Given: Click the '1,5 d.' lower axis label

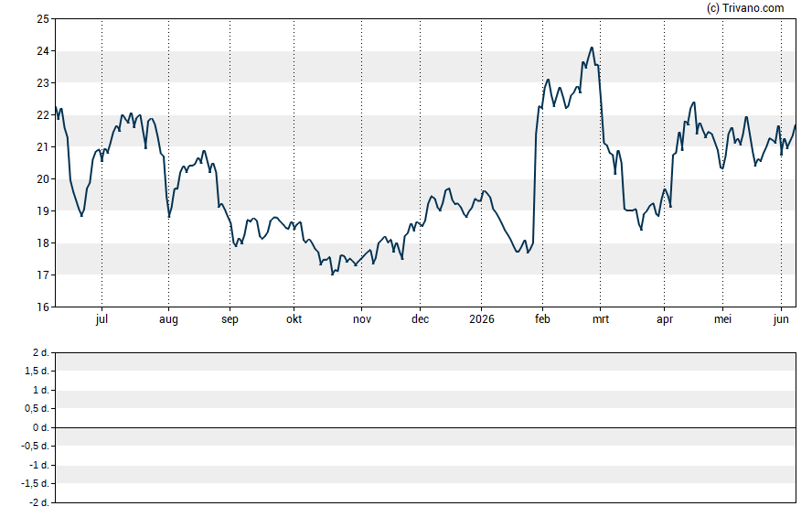Looking at the screenshot, I should pyautogui.click(x=37, y=372).
